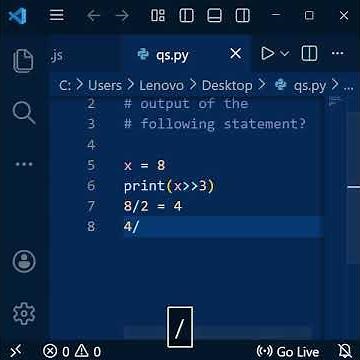Go forward with right arrow

click(122, 16)
